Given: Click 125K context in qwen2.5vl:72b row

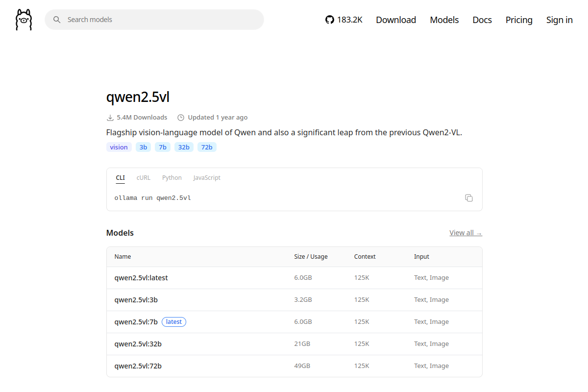Looking at the screenshot, I should [362, 366].
